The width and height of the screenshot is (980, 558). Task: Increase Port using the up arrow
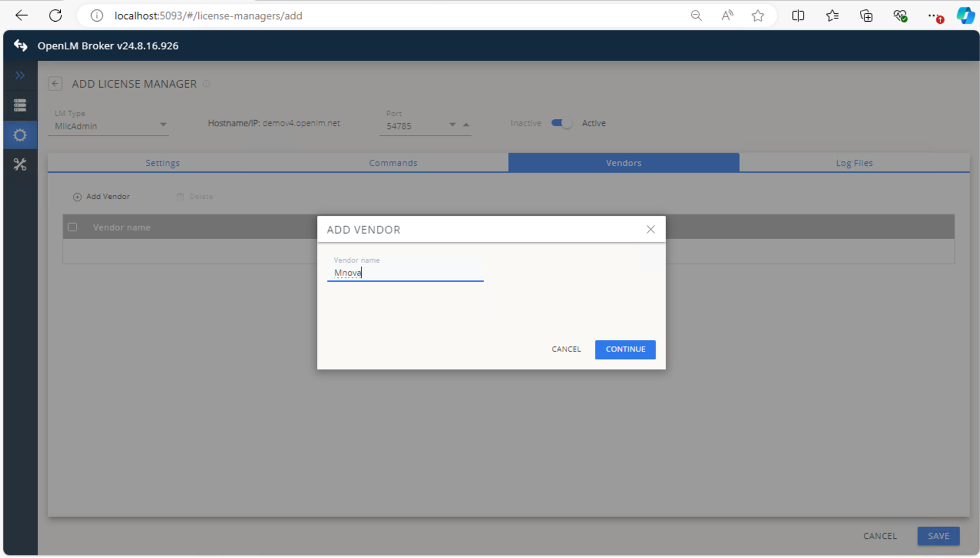click(466, 125)
